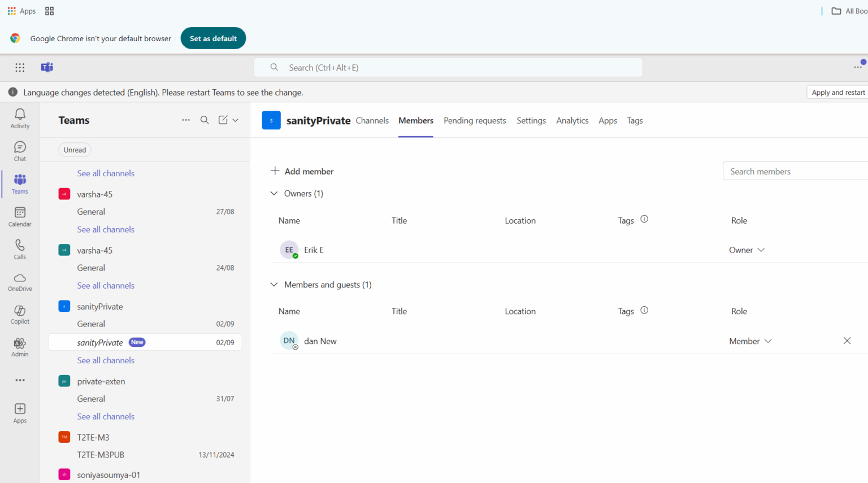Open the Admin section
This screenshot has width=868, height=483.
20,346
